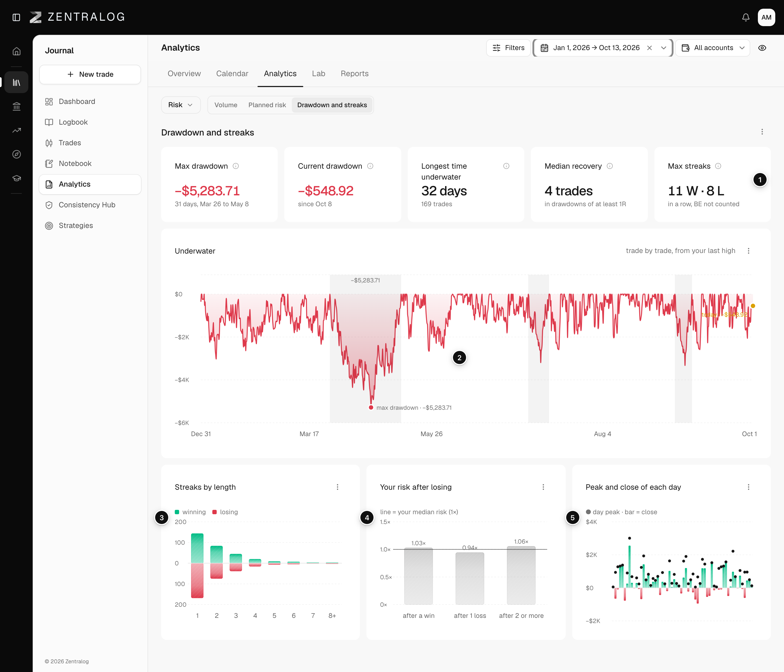Expand the date range chevron
The width and height of the screenshot is (784, 672).
click(x=663, y=48)
